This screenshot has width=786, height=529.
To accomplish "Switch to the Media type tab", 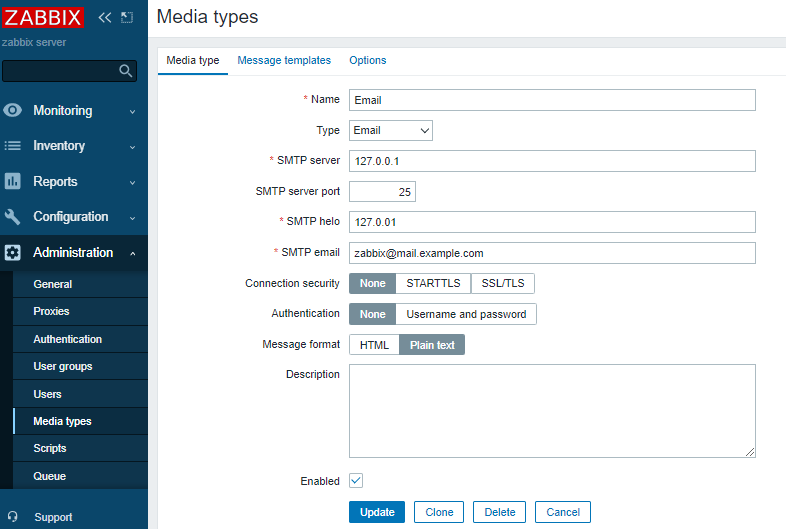I will pyautogui.click(x=192, y=60).
